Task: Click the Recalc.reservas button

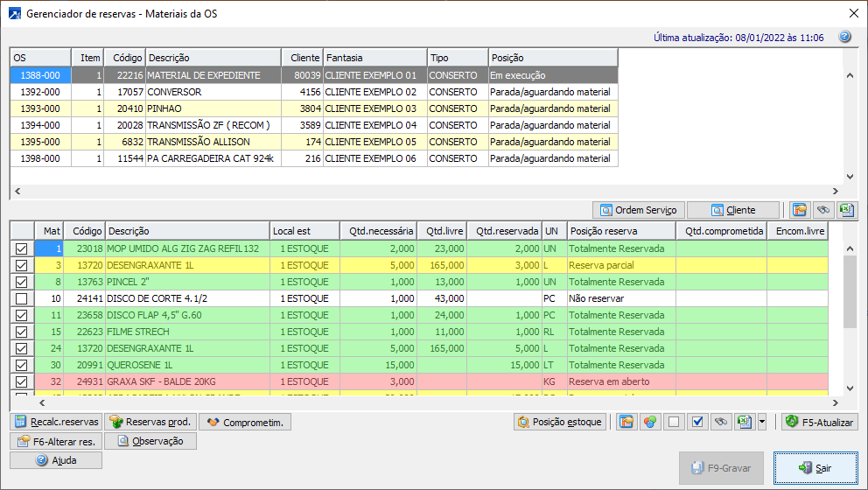Action: (57, 422)
